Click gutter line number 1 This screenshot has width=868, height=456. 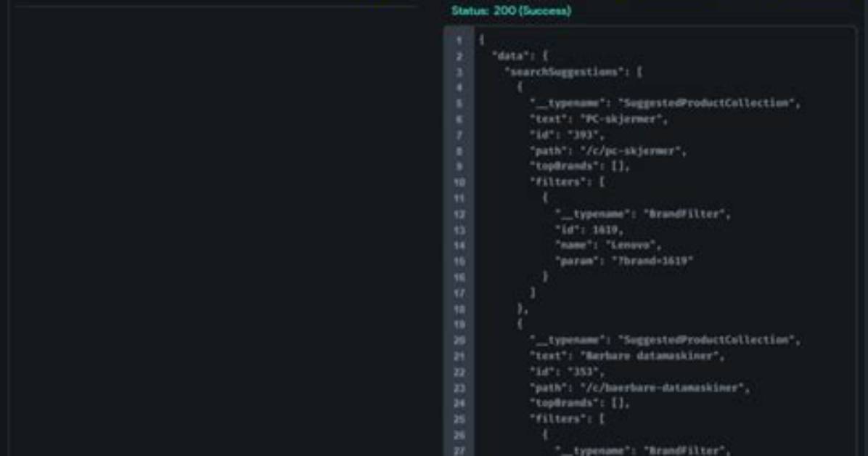[x=459, y=41]
